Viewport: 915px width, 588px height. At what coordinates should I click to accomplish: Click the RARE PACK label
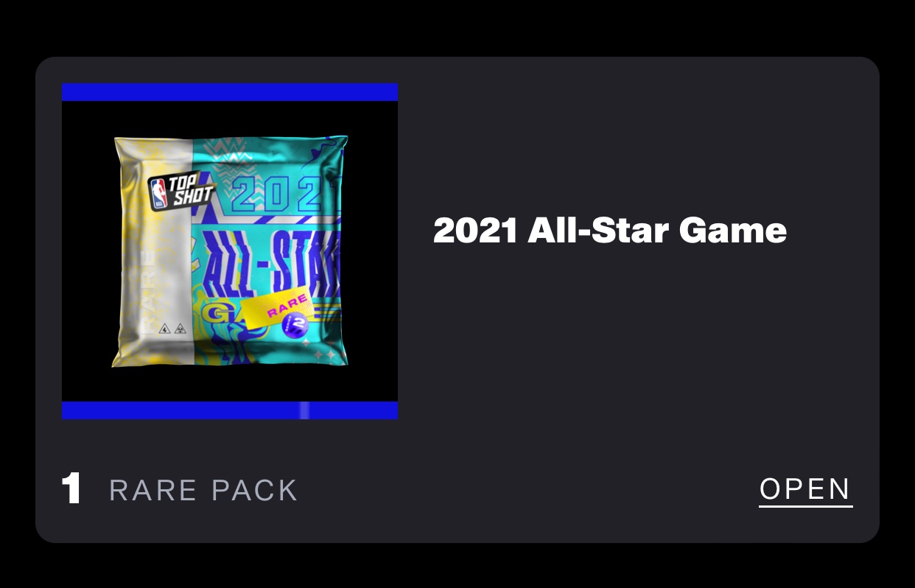[203, 490]
